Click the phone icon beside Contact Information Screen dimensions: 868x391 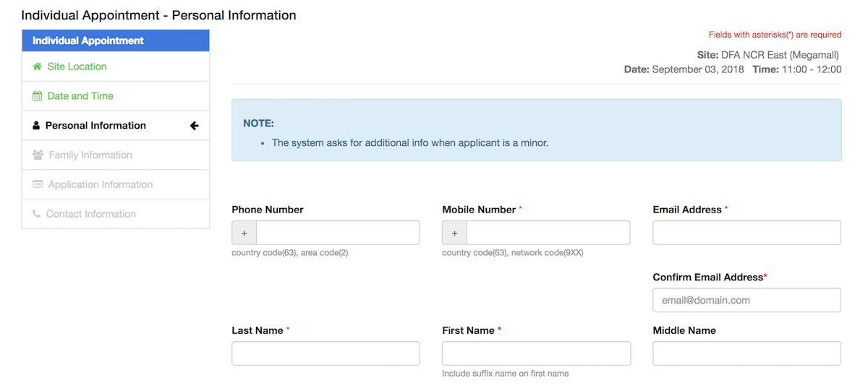37,215
